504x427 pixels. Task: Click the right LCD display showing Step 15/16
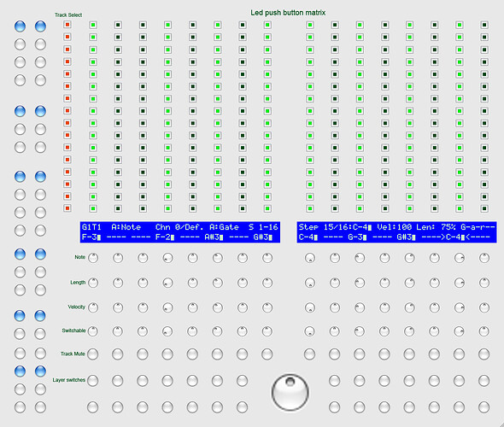click(396, 232)
